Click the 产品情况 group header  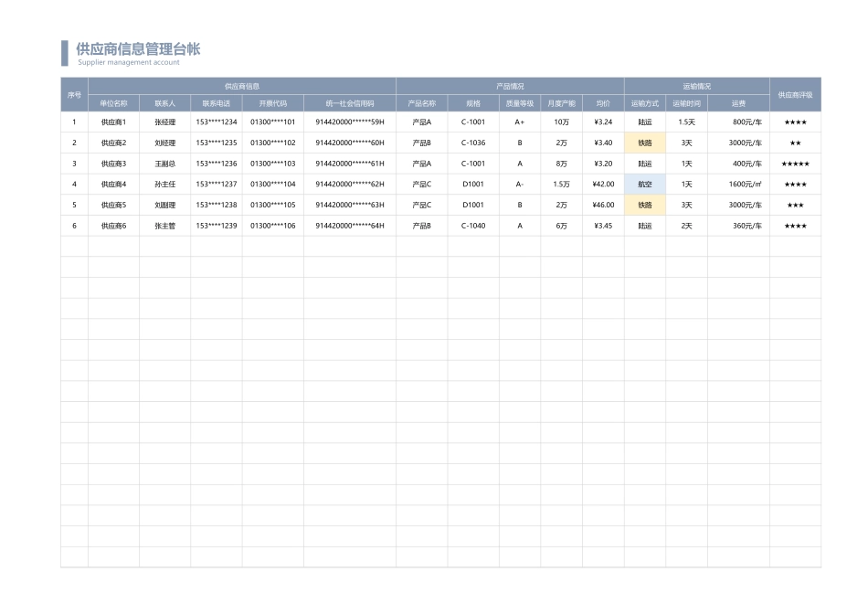[x=508, y=82]
